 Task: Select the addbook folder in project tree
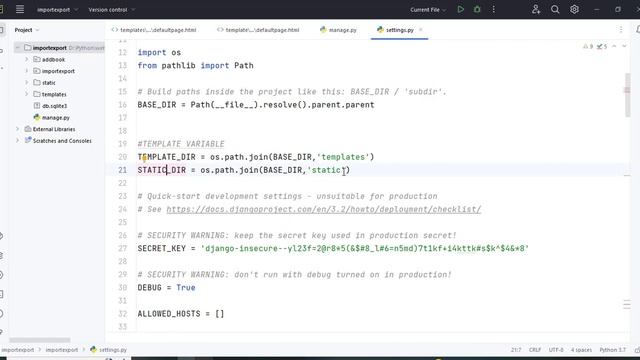[53, 60]
